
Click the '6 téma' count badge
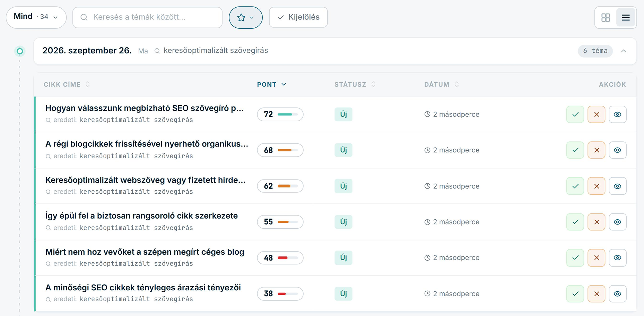pos(595,51)
